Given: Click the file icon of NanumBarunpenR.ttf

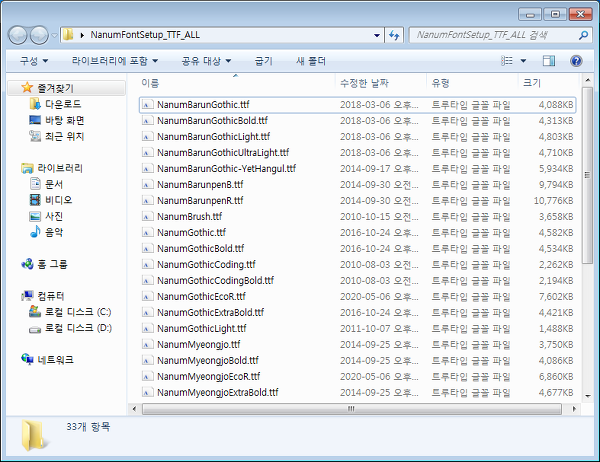Looking at the screenshot, I should (x=148, y=201).
